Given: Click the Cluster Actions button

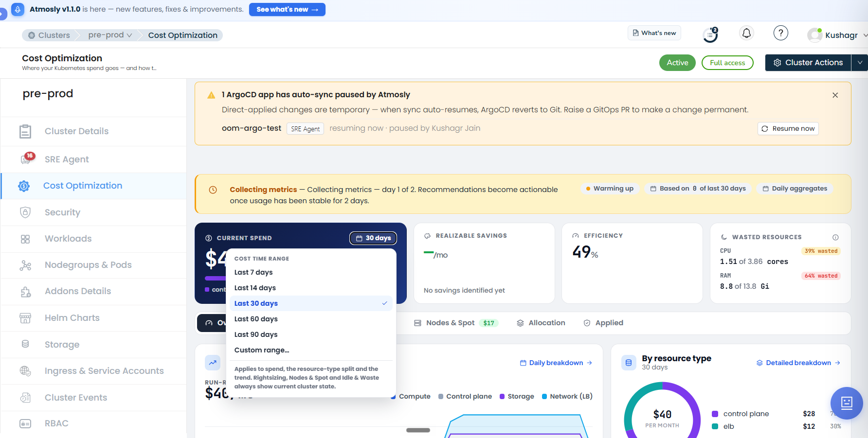Looking at the screenshot, I should click(x=808, y=63).
